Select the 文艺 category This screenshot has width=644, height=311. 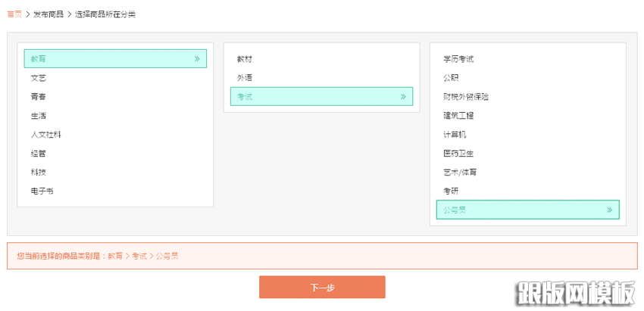39,78
